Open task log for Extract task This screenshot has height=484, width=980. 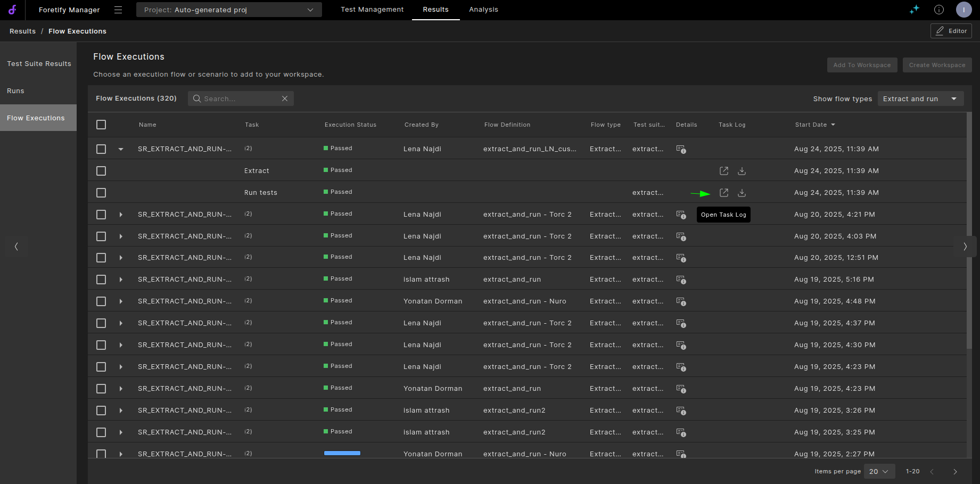pyautogui.click(x=723, y=171)
